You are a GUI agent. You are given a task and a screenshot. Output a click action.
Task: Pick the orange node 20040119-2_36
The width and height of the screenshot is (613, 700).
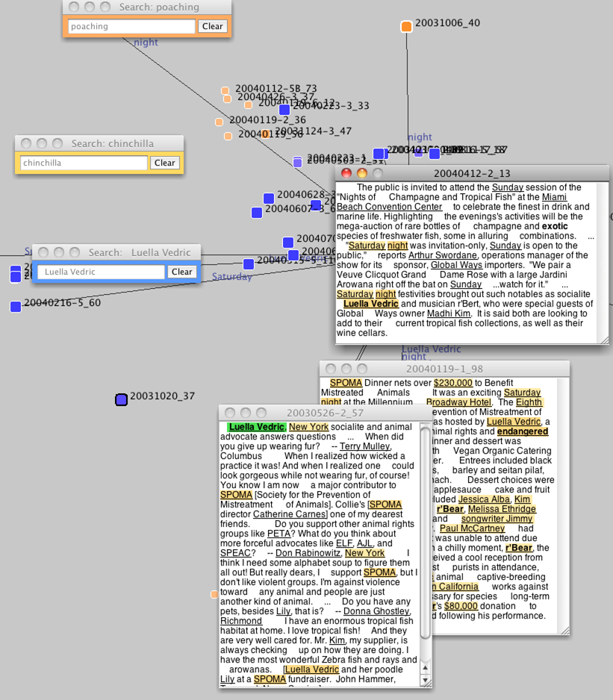click(x=220, y=122)
